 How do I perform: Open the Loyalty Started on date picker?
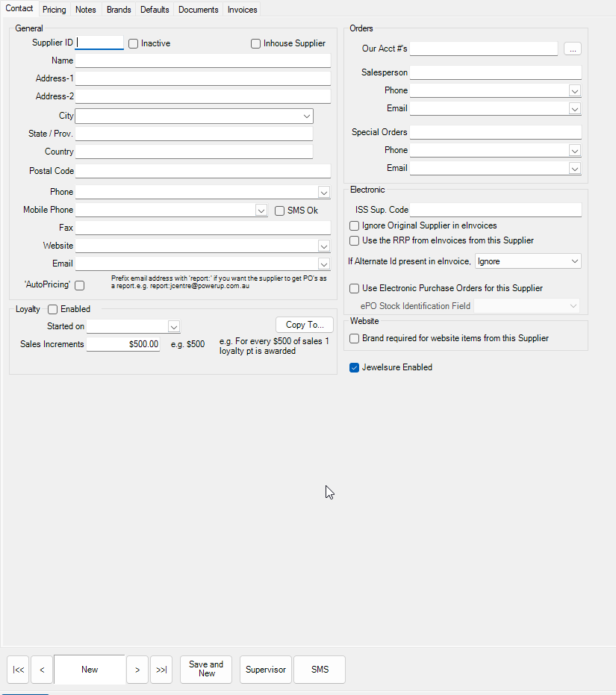pos(173,327)
